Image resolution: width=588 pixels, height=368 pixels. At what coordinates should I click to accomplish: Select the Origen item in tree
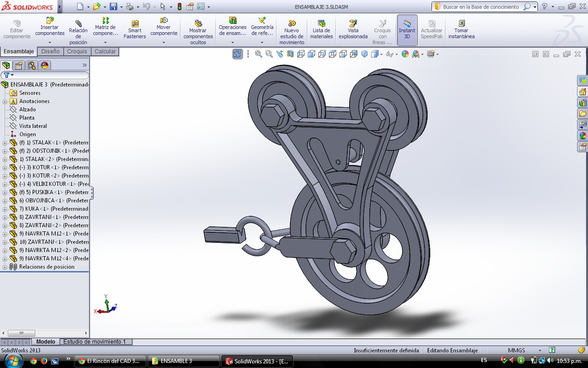pyautogui.click(x=27, y=134)
